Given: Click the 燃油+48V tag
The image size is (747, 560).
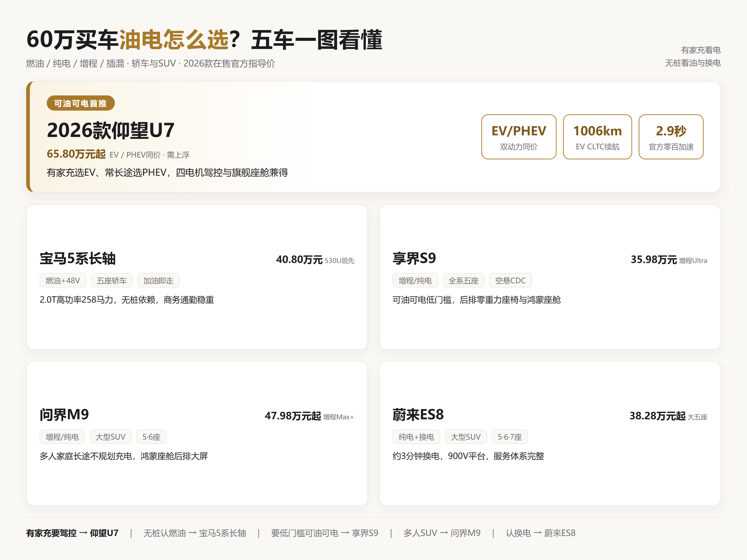Looking at the screenshot, I should [63, 280].
